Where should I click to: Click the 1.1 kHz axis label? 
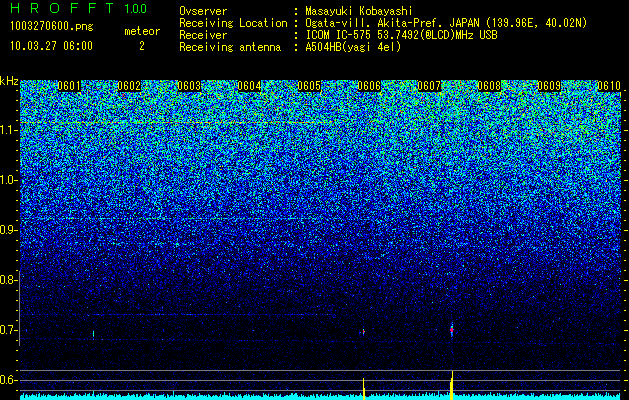click(x=8, y=130)
